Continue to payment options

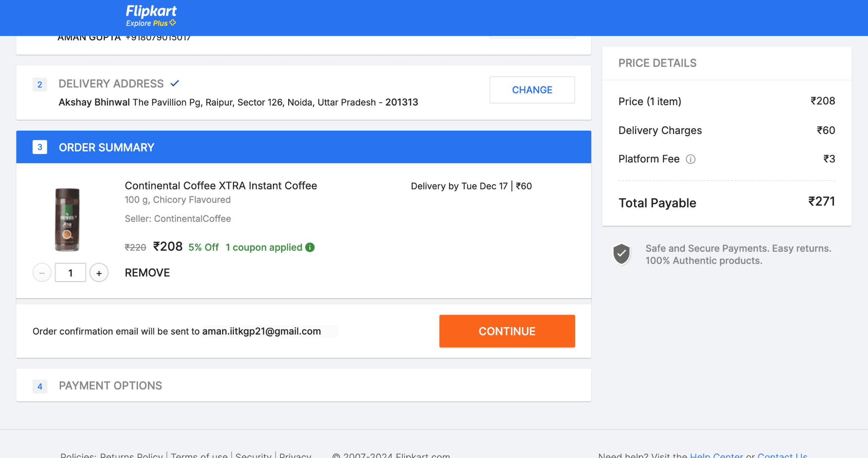pyautogui.click(x=507, y=331)
